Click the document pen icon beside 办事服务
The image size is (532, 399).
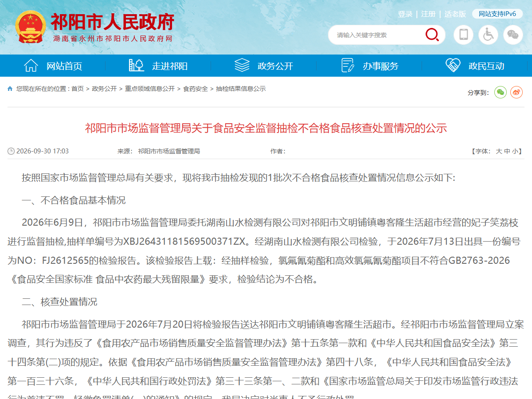348,65
